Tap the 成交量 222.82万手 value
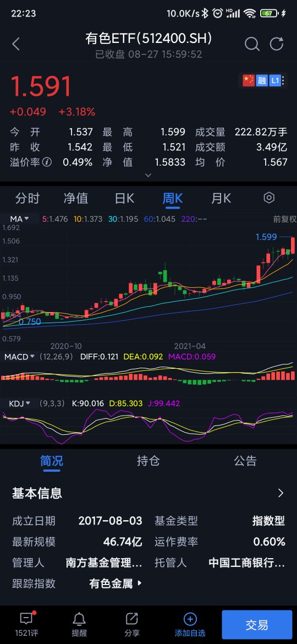Screen dimensions: 297x644 tap(261, 132)
